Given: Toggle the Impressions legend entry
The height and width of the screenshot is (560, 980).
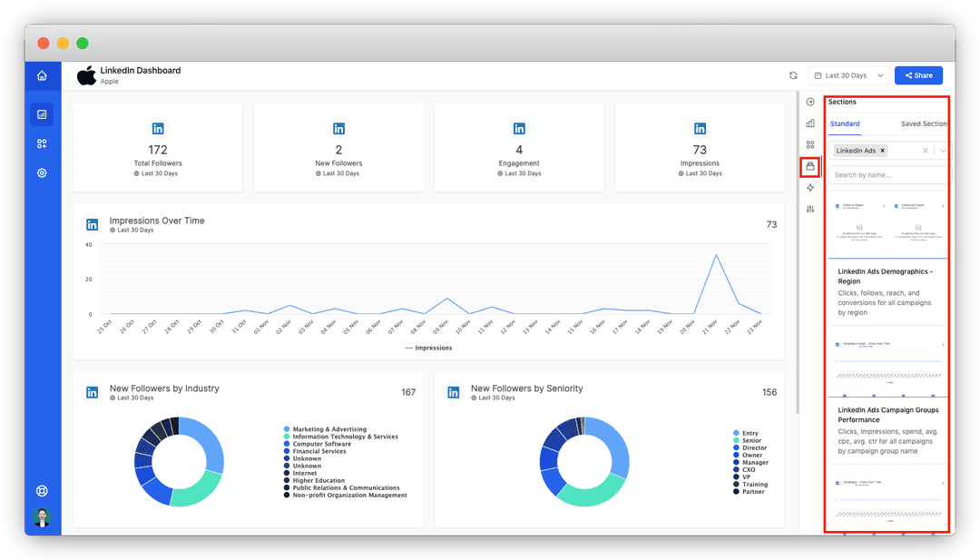Looking at the screenshot, I should click(428, 349).
